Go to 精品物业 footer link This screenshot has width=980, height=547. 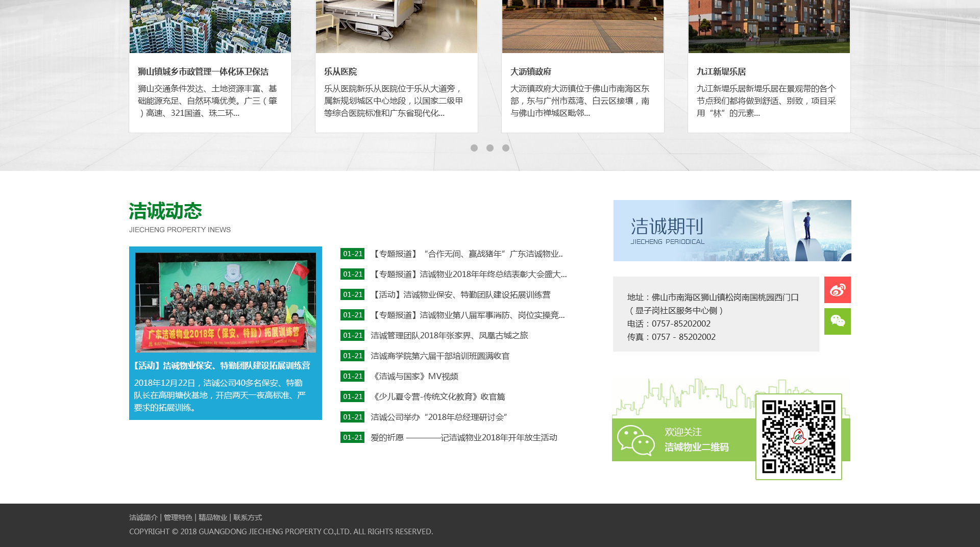click(x=213, y=517)
